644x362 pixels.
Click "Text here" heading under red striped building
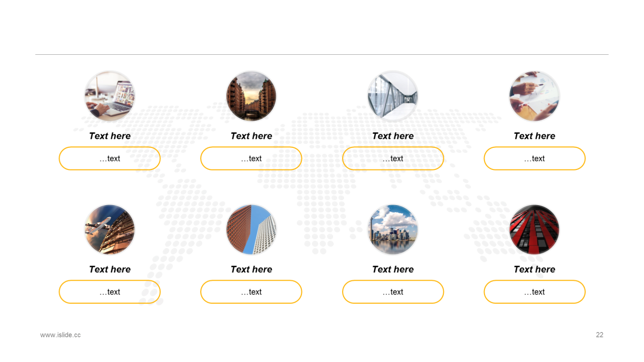tap(534, 269)
